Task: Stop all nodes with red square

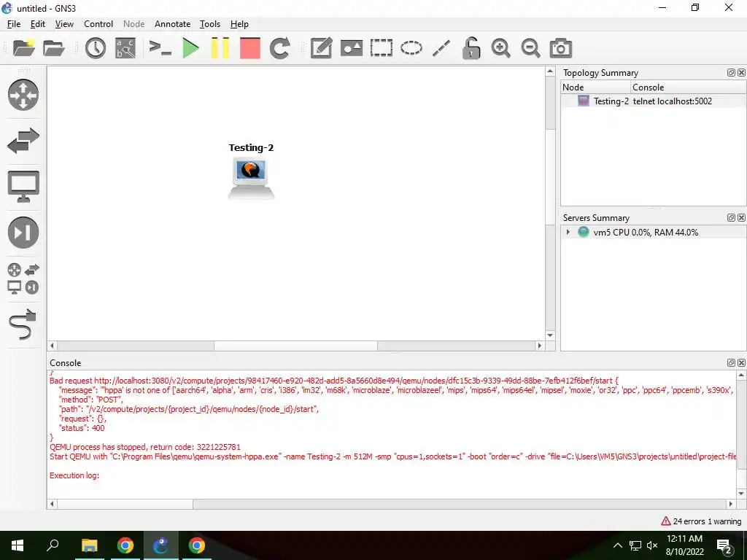Action: [249, 48]
